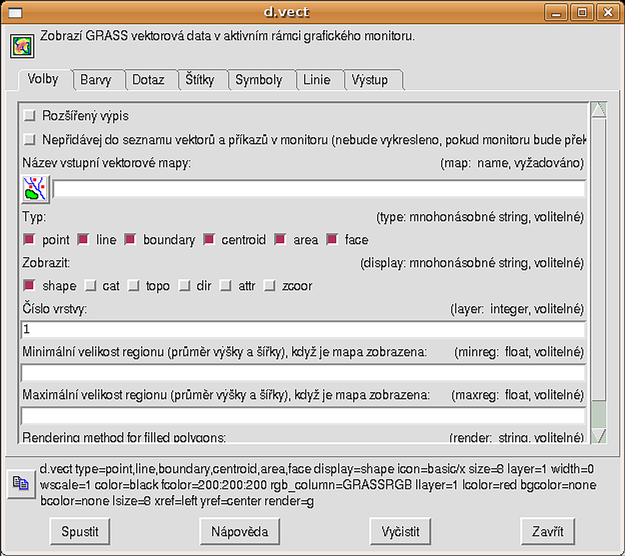Viewport: 625px width, 556px height.
Task: Enable Nepřidávej do seznamu vektorů checkbox
Action: tap(29, 140)
